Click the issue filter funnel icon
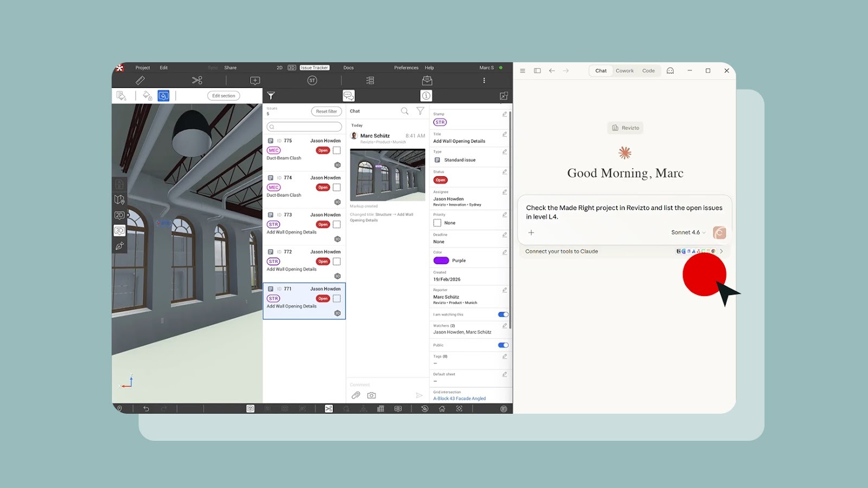Image resolution: width=868 pixels, height=488 pixels. coord(271,95)
